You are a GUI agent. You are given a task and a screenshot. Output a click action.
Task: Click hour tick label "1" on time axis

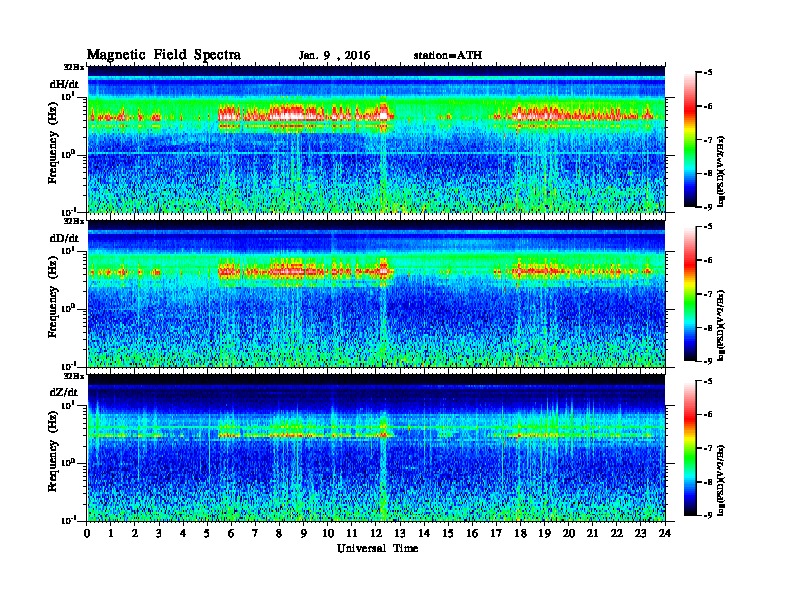111,533
